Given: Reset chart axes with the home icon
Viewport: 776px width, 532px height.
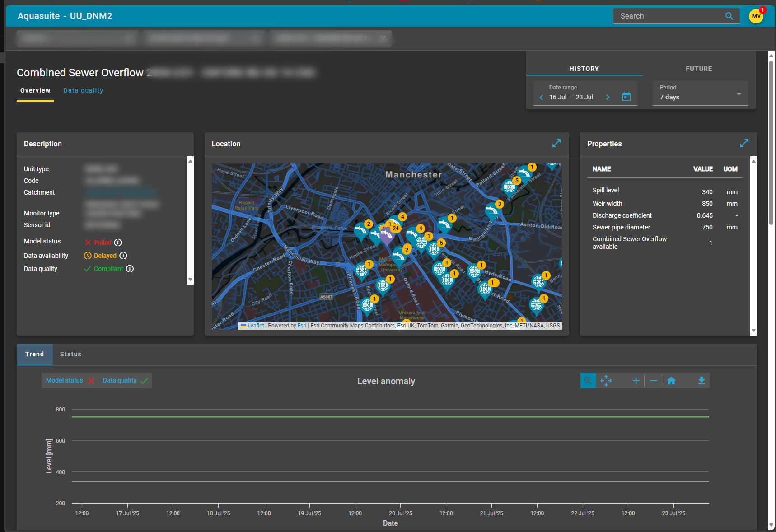Looking at the screenshot, I should point(671,381).
